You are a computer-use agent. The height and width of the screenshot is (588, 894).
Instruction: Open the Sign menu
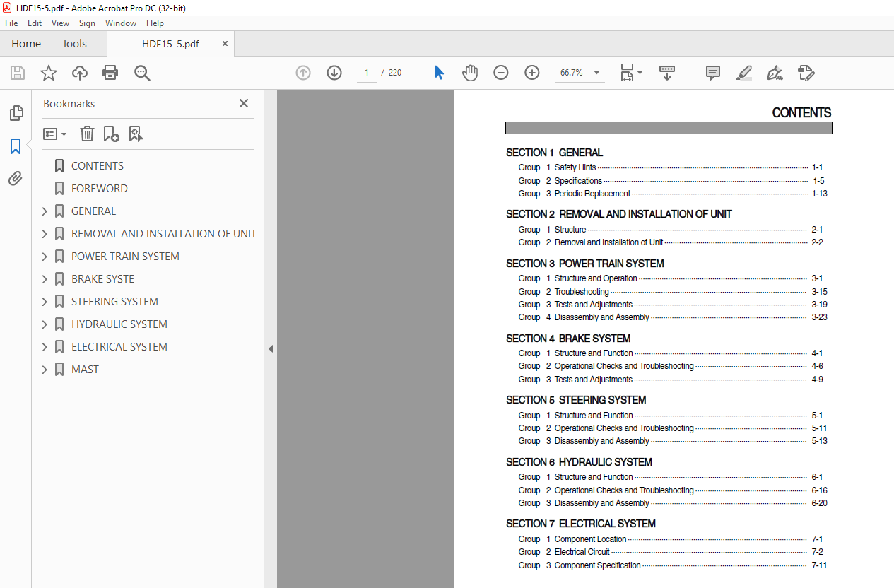pyautogui.click(x=87, y=23)
